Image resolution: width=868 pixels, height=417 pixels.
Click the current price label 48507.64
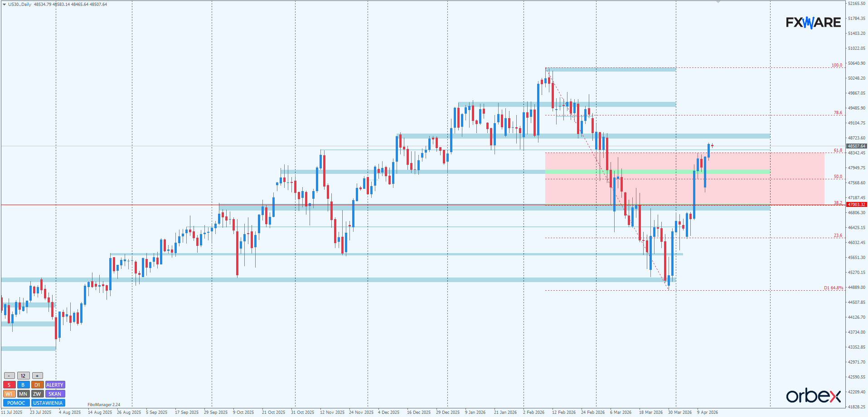(856, 146)
